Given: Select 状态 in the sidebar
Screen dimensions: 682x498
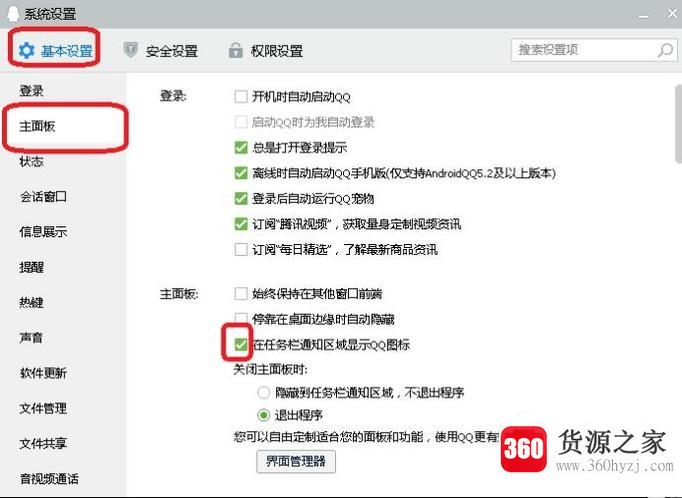Looking at the screenshot, I should coord(31,161).
